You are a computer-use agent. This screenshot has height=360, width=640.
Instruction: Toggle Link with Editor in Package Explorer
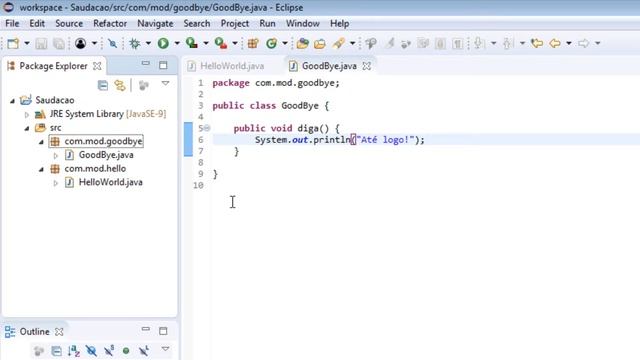[120, 85]
